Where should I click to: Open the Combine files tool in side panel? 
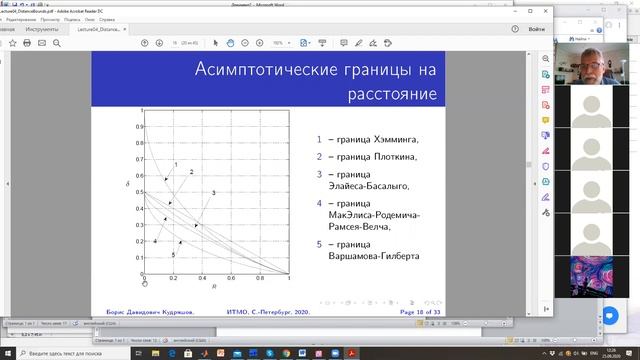546,136
